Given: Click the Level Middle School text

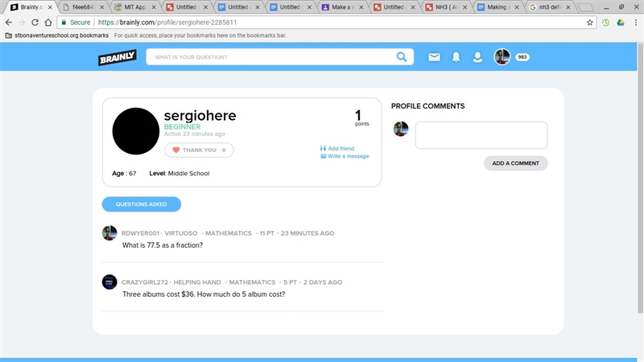Looking at the screenshot, I should tap(180, 173).
